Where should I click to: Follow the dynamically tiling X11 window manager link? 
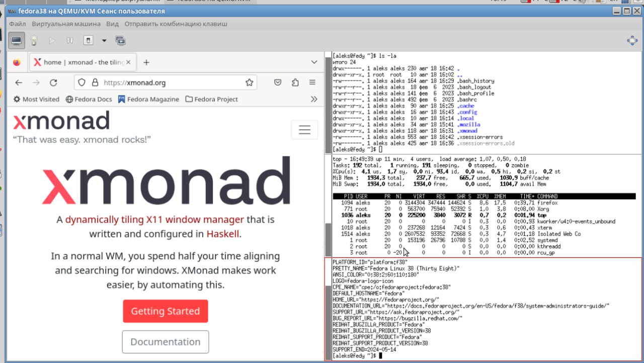(154, 219)
